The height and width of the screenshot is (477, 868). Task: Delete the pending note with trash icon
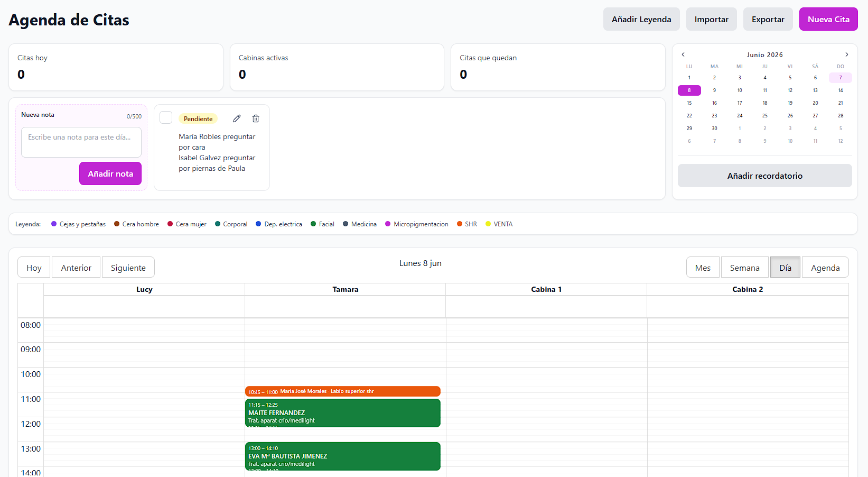(x=256, y=118)
